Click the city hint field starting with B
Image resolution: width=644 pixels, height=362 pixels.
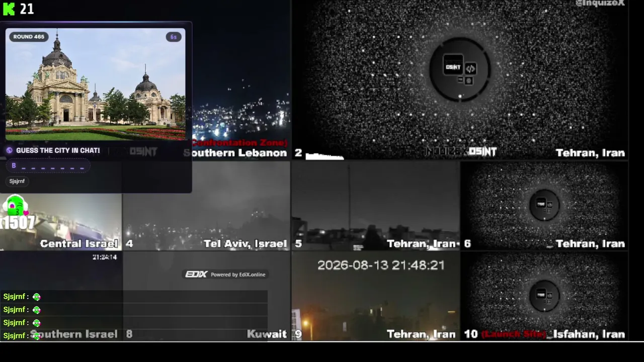point(48,165)
